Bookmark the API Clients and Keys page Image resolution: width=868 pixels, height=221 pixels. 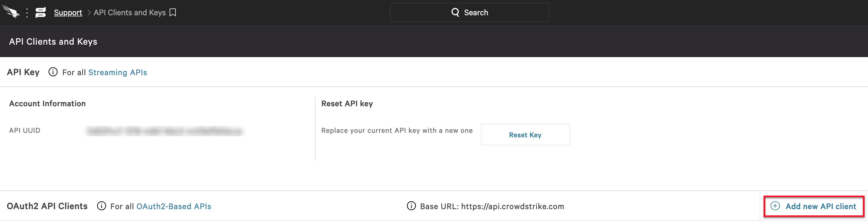(173, 12)
